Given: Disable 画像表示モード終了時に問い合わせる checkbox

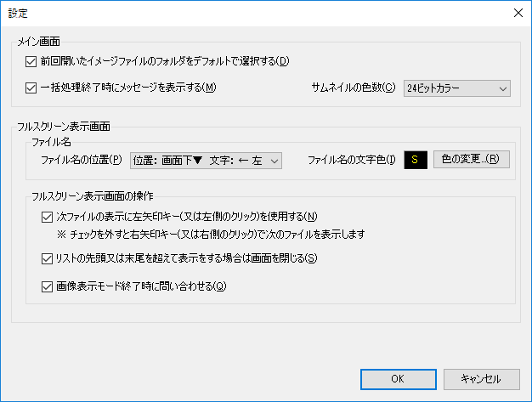Looking at the screenshot, I should pos(47,286).
